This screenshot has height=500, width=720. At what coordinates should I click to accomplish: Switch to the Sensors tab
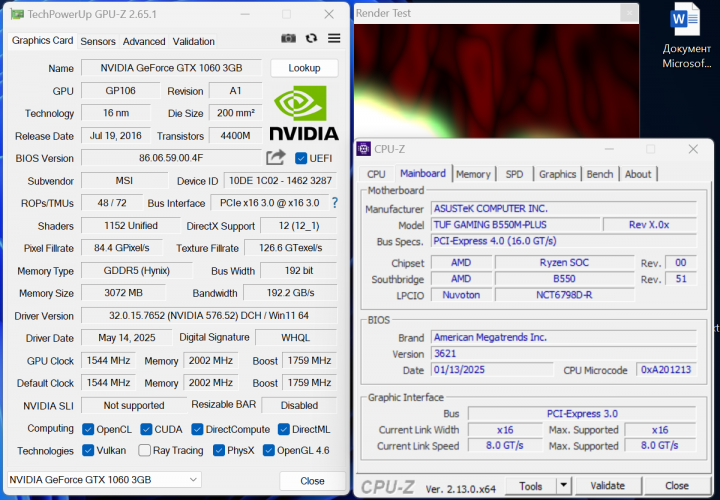[98, 41]
